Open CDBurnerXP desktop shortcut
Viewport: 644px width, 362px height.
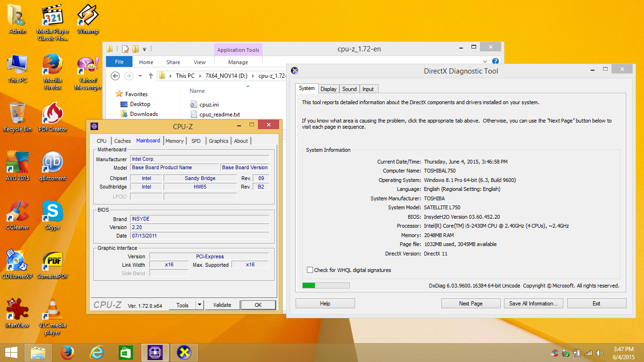tap(17, 264)
